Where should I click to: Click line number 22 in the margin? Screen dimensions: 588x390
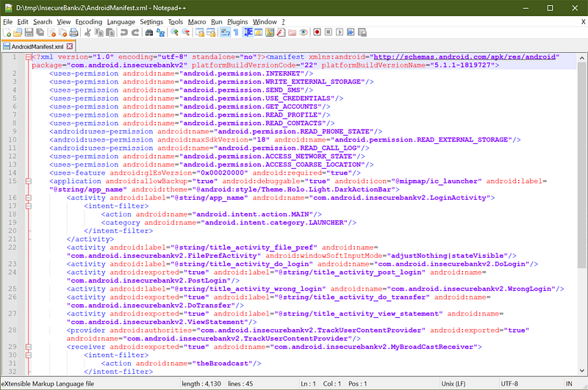12,248
